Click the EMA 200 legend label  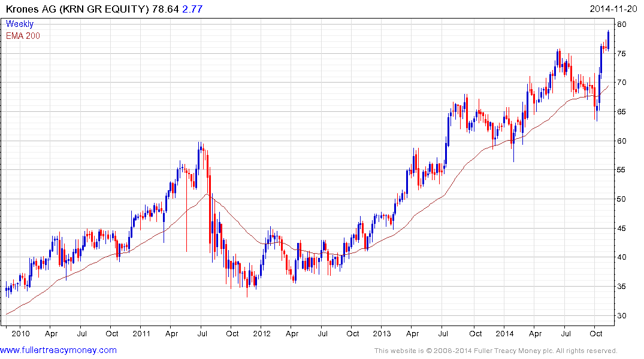(x=23, y=36)
